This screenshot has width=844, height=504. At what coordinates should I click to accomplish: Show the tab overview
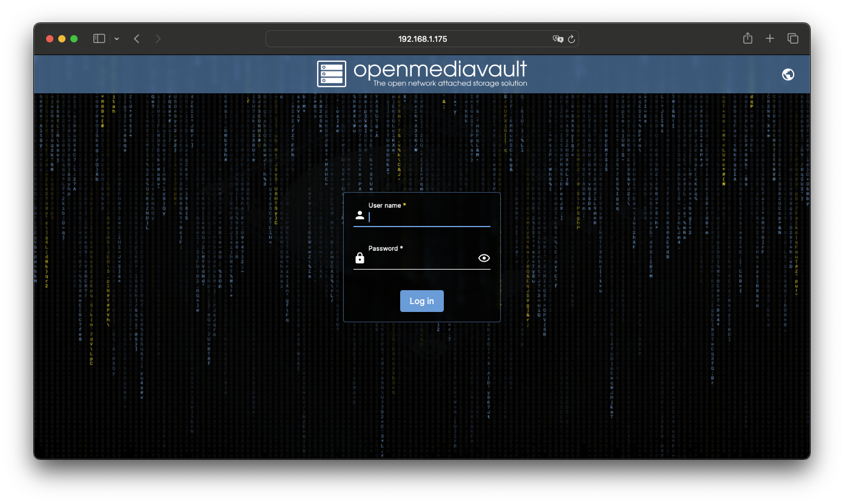(792, 39)
